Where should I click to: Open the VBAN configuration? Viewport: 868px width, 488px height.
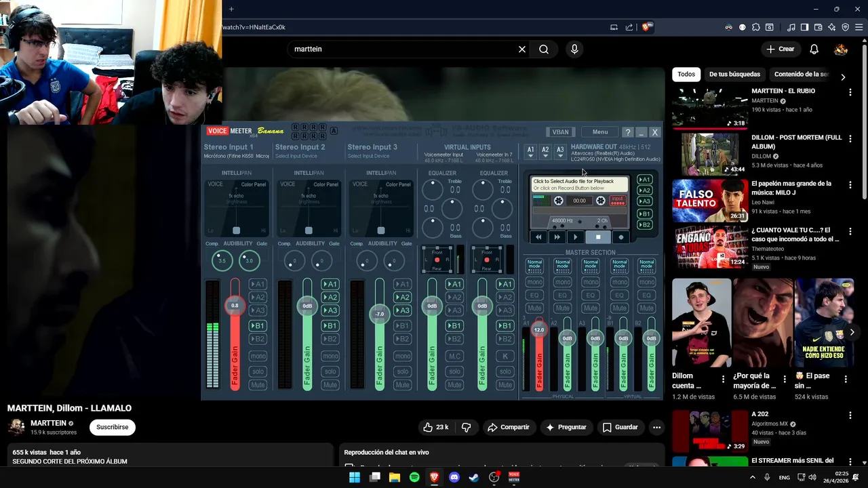coord(560,132)
